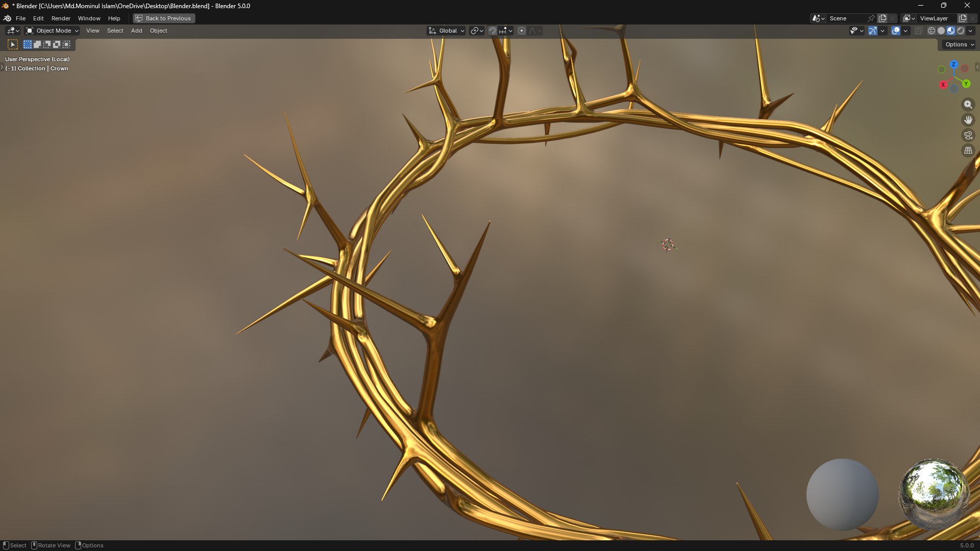Click the 5.0.0 version in status bar
This screenshot has height=551, width=980.
966,545
